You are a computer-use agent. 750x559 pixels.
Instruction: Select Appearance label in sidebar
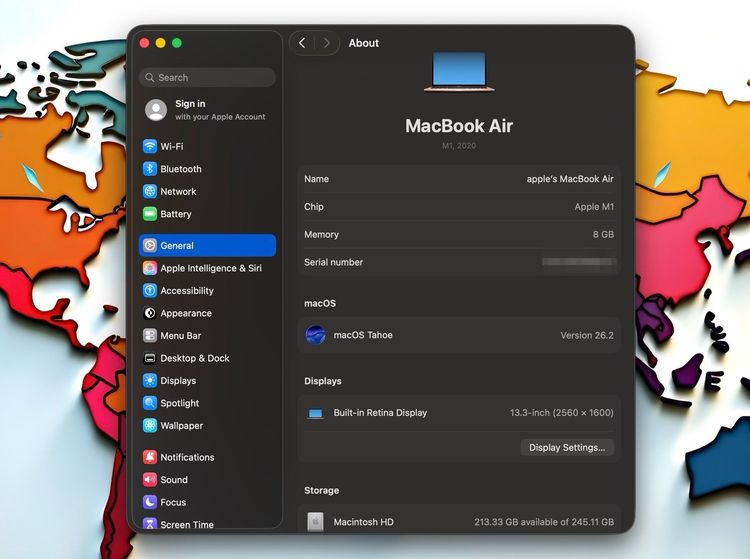click(186, 313)
